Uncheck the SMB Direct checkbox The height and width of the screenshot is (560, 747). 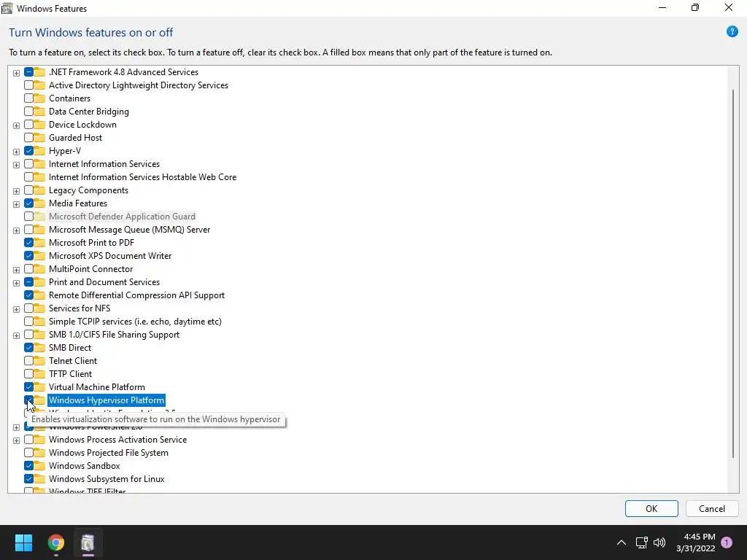pos(28,348)
